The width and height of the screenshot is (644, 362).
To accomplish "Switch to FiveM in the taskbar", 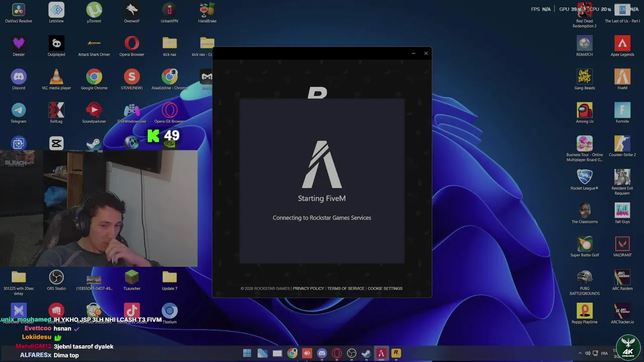I will pyautogui.click(x=381, y=353).
